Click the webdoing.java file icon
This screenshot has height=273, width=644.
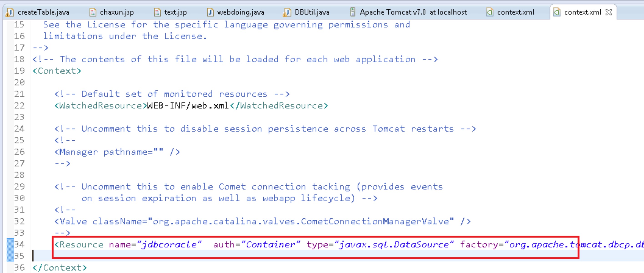pyautogui.click(x=210, y=12)
